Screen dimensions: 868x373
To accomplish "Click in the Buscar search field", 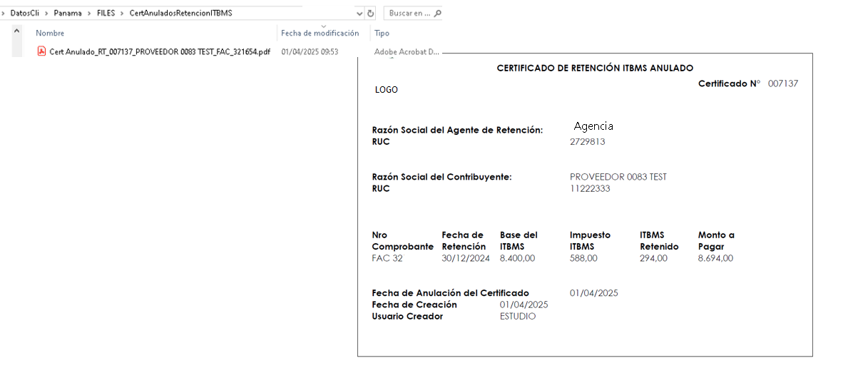I will (x=409, y=14).
